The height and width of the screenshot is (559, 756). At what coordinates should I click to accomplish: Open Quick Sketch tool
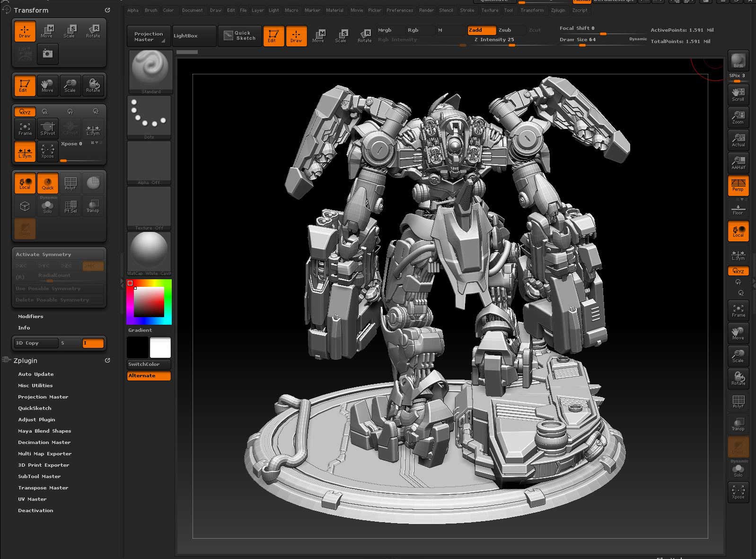239,36
